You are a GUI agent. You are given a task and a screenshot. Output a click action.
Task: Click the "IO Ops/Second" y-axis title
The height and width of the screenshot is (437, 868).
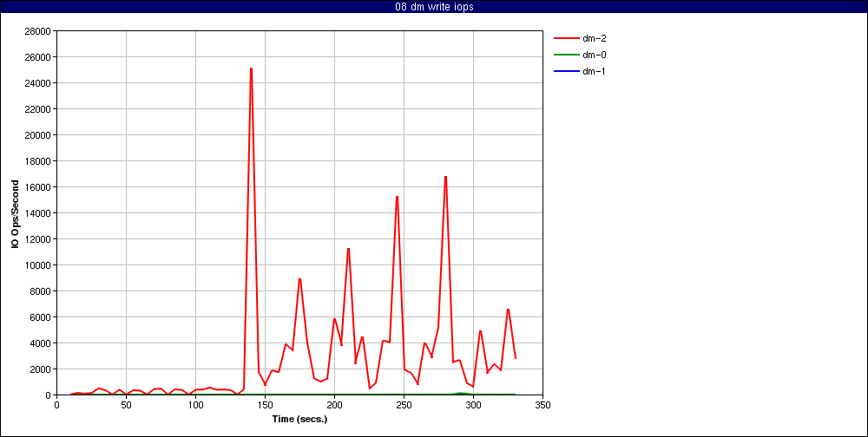(16, 213)
